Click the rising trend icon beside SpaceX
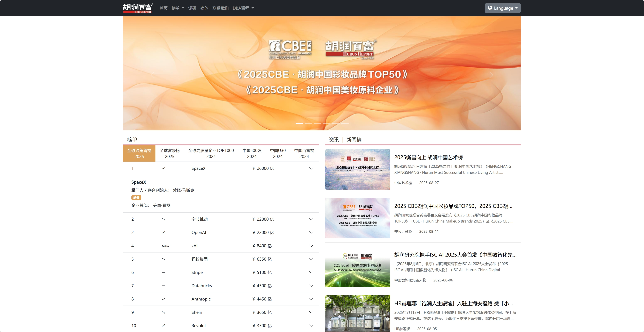 click(x=164, y=168)
